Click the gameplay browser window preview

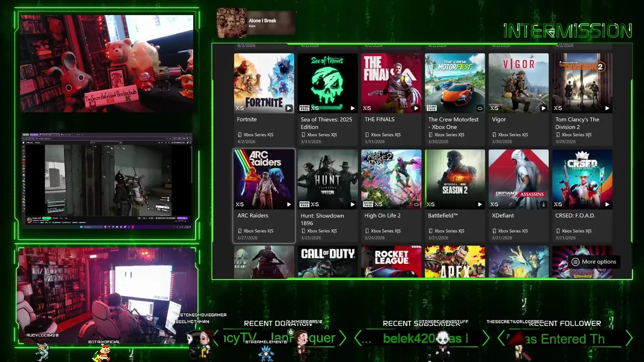tap(107, 182)
